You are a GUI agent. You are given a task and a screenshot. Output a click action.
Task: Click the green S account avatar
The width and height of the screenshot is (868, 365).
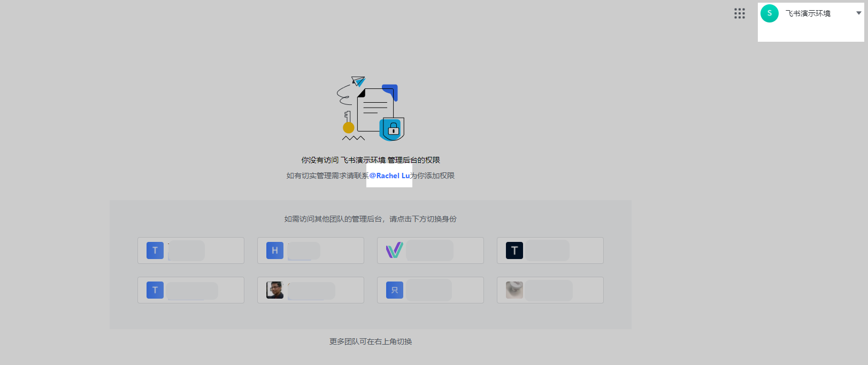coord(770,13)
